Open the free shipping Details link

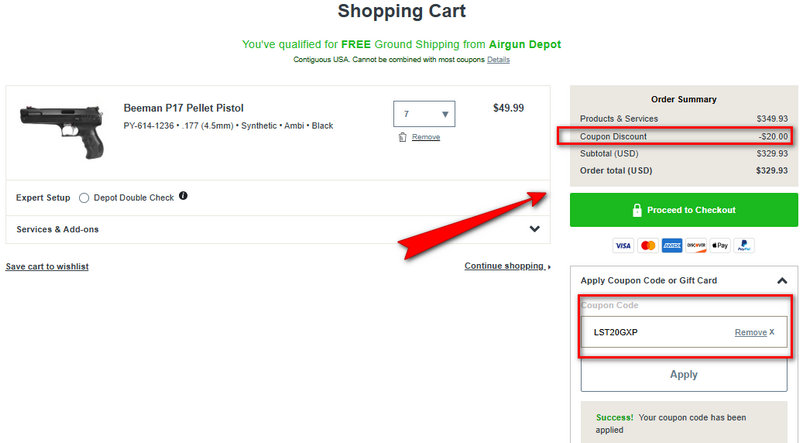point(498,60)
